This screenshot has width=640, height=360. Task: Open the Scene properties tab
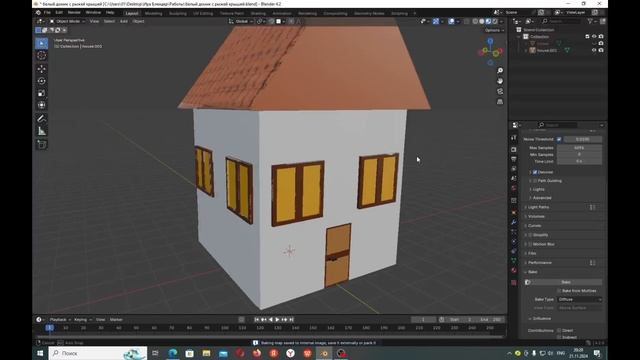coord(514,178)
